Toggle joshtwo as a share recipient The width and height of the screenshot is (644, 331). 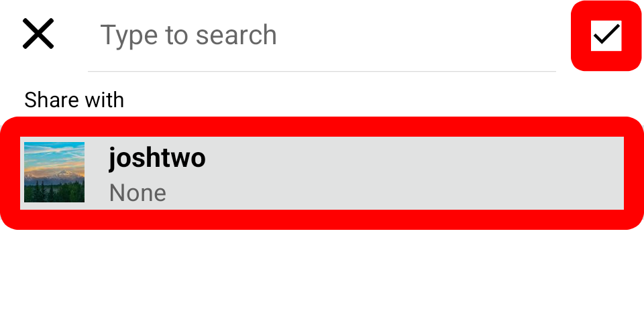click(x=322, y=173)
